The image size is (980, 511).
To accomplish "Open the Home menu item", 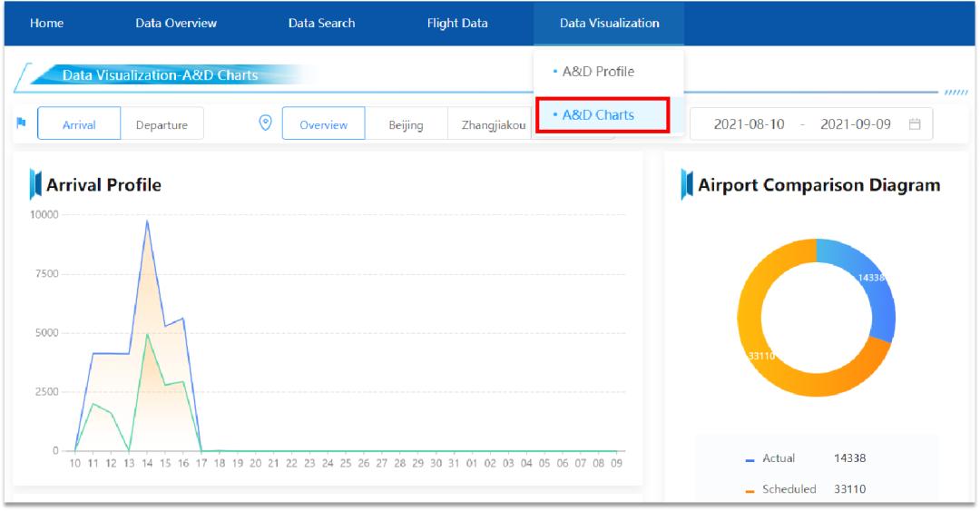I will click(47, 23).
